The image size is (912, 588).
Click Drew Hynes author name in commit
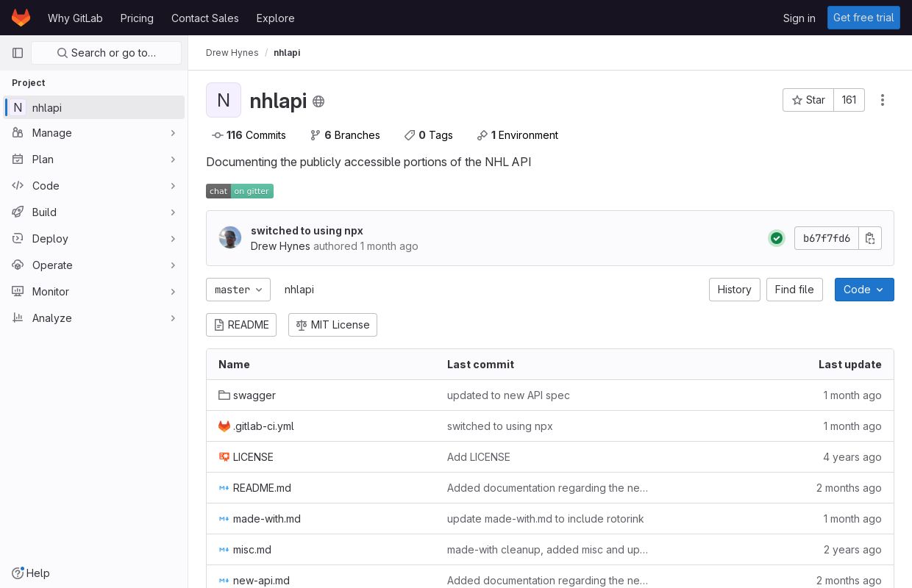[280, 246]
